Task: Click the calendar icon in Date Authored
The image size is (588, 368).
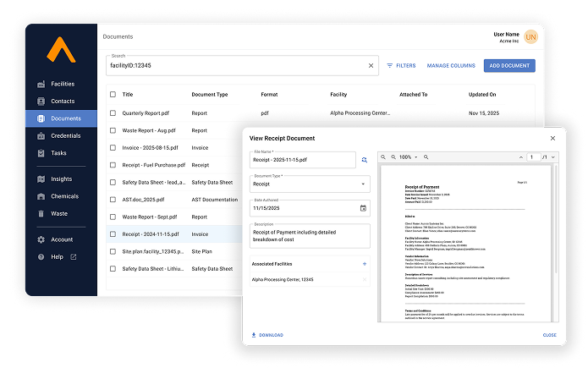Action: pos(363,207)
